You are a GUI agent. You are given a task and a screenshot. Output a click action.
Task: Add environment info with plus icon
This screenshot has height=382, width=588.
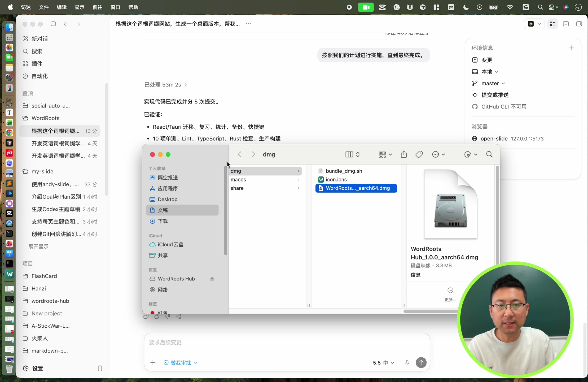point(572,48)
